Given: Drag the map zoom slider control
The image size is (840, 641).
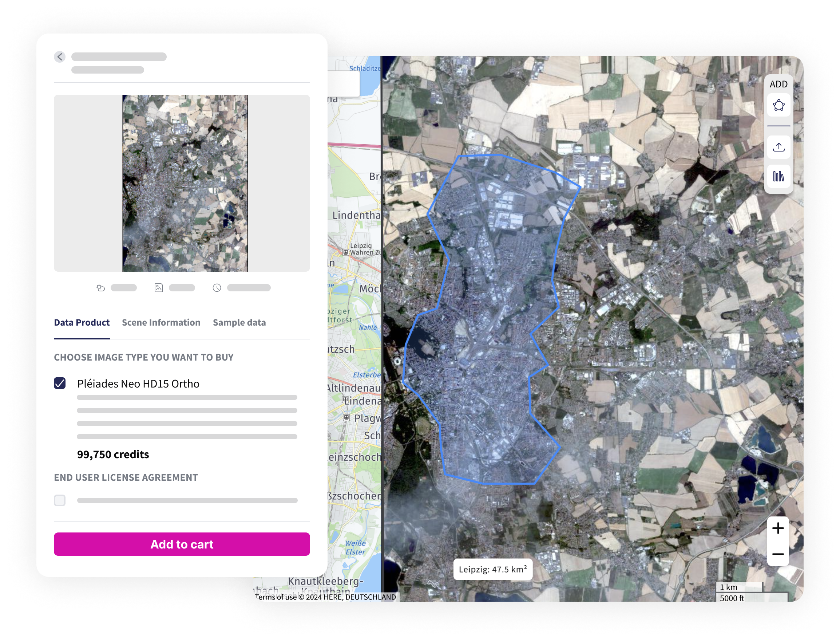Looking at the screenshot, I should click(777, 542).
